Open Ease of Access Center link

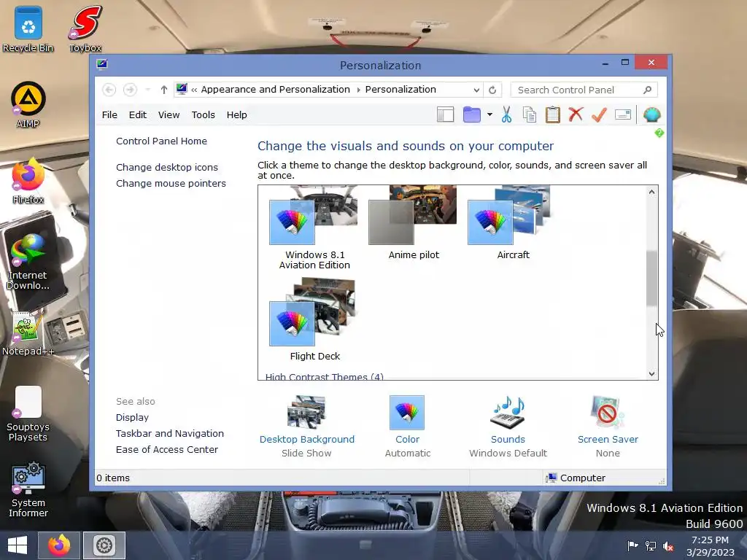(167, 449)
